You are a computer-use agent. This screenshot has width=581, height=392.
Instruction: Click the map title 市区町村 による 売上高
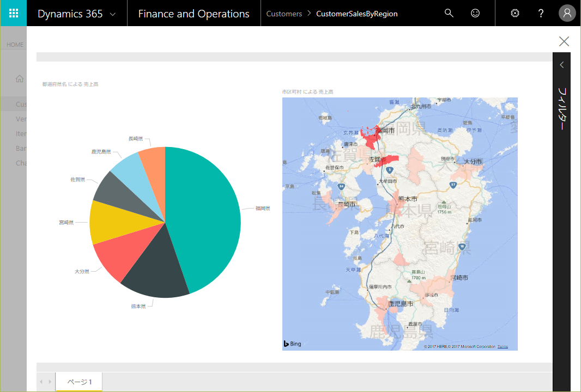[x=307, y=92]
